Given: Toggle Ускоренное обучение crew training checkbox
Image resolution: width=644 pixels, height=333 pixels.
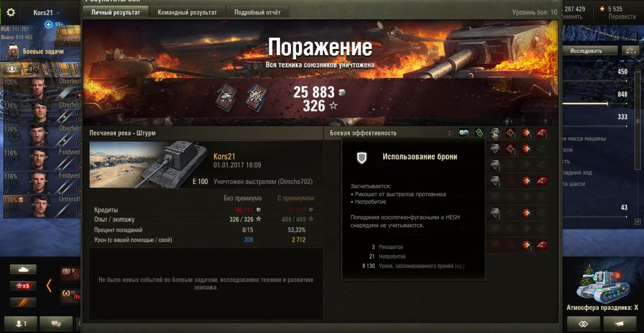Looking at the screenshot, I should (x=36, y=70).
